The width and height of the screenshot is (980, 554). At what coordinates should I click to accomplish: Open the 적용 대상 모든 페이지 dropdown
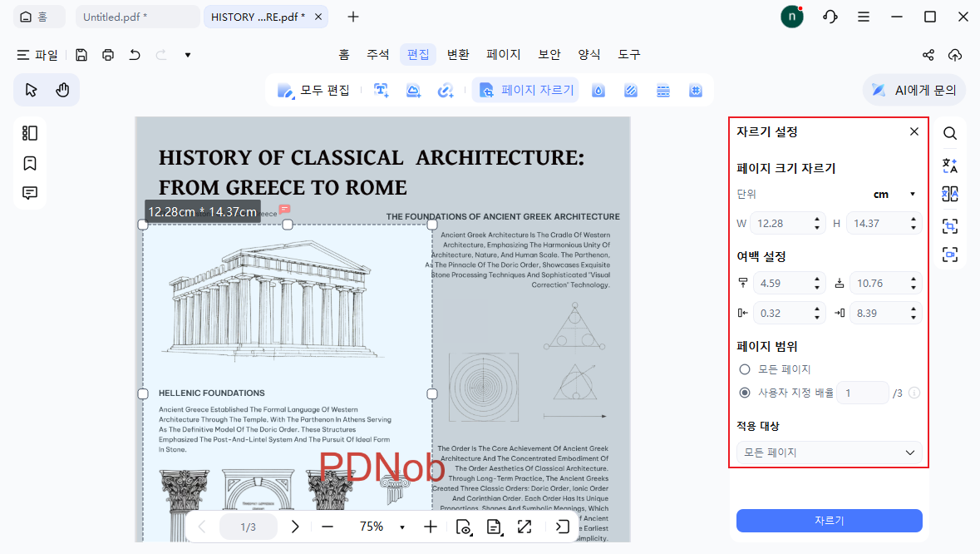coord(830,452)
